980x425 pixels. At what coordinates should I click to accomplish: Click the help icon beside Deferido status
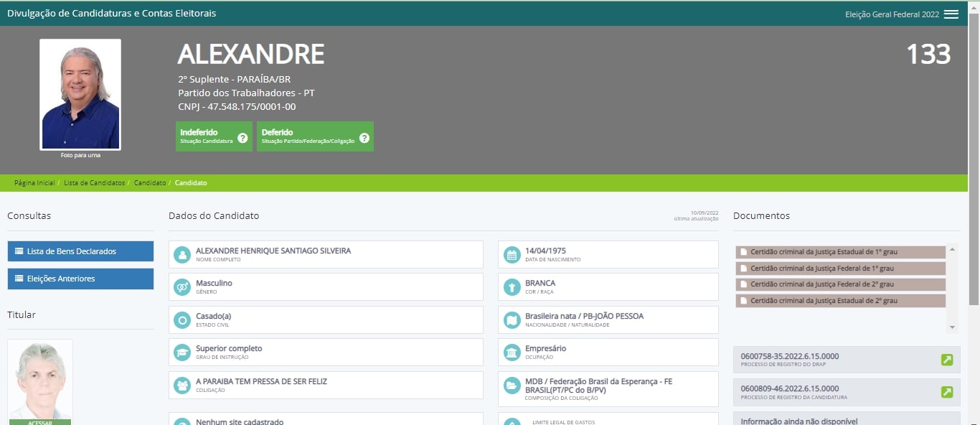tap(364, 138)
